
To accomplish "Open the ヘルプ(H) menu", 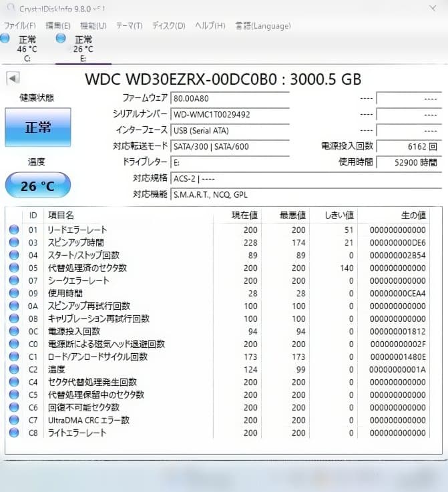I will [x=210, y=25].
